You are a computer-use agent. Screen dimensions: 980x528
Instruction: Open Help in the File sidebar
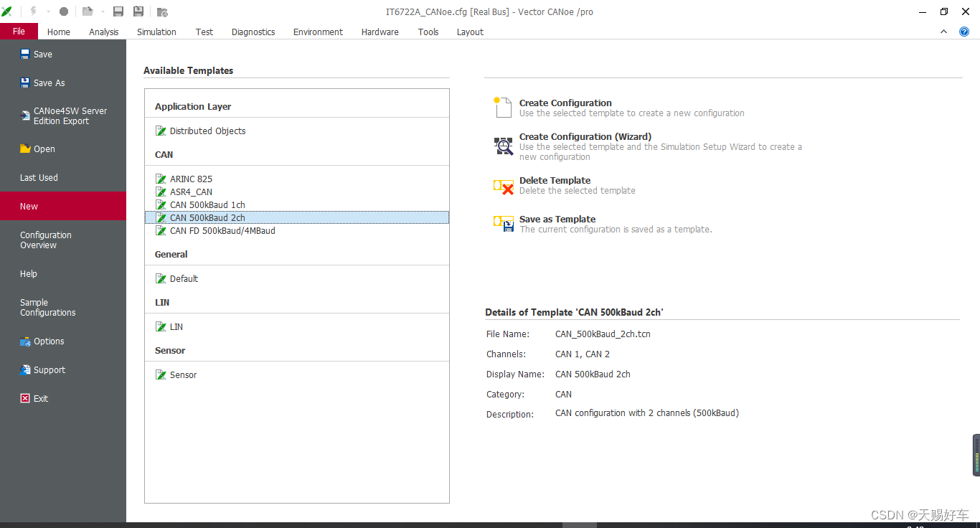pyautogui.click(x=63, y=273)
